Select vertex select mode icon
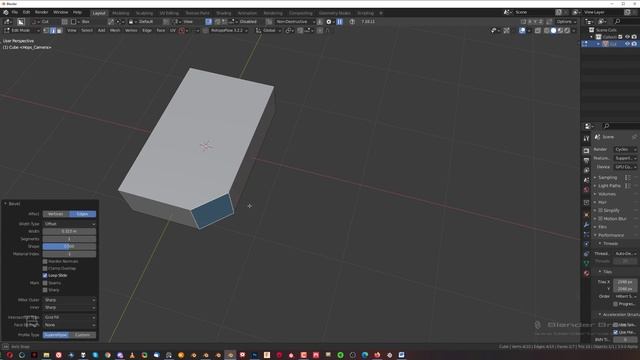This screenshot has height=360, width=640. tap(46, 31)
